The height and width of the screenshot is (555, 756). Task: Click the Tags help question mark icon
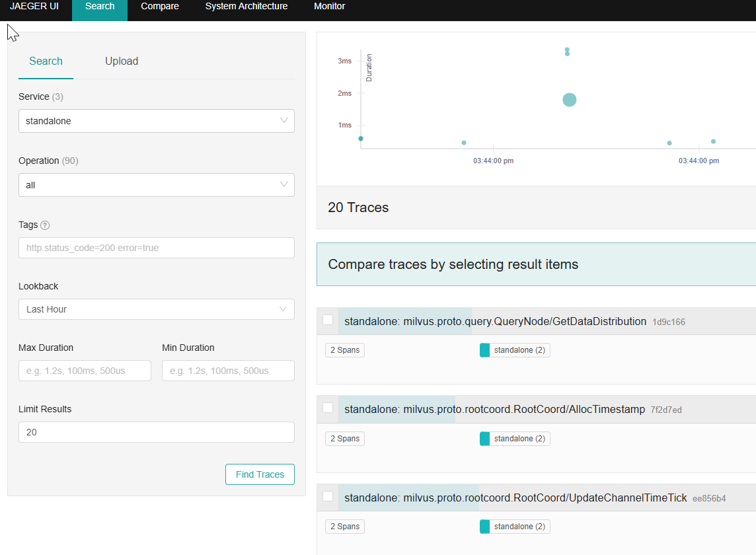pyautogui.click(x=45, y=225)
